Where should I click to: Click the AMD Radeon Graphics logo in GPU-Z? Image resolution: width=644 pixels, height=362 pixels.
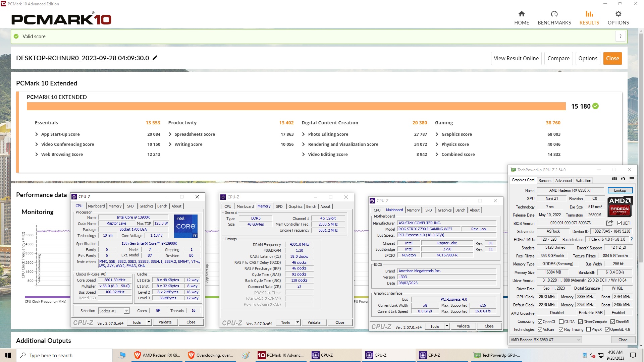[x=620, y=206]
